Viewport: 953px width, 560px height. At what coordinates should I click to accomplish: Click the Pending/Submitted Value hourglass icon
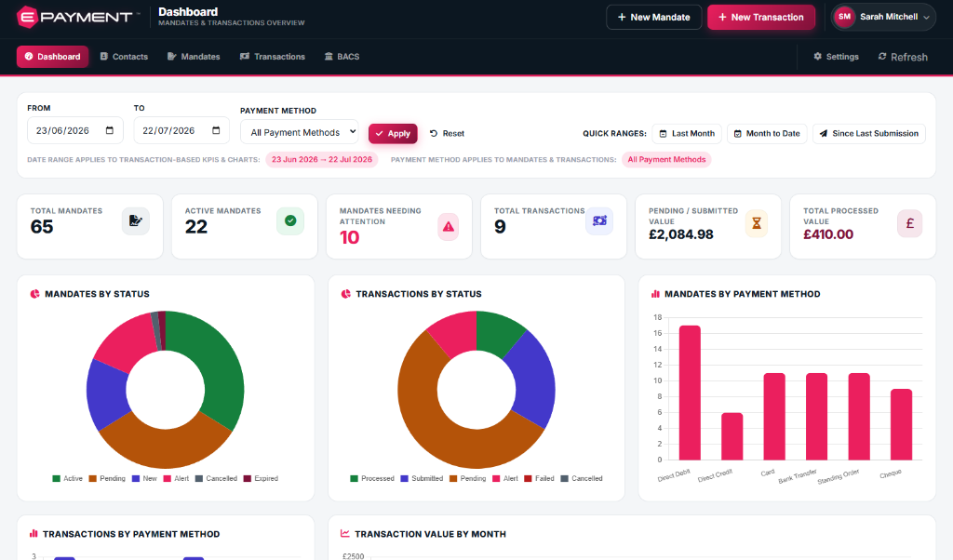757,223
